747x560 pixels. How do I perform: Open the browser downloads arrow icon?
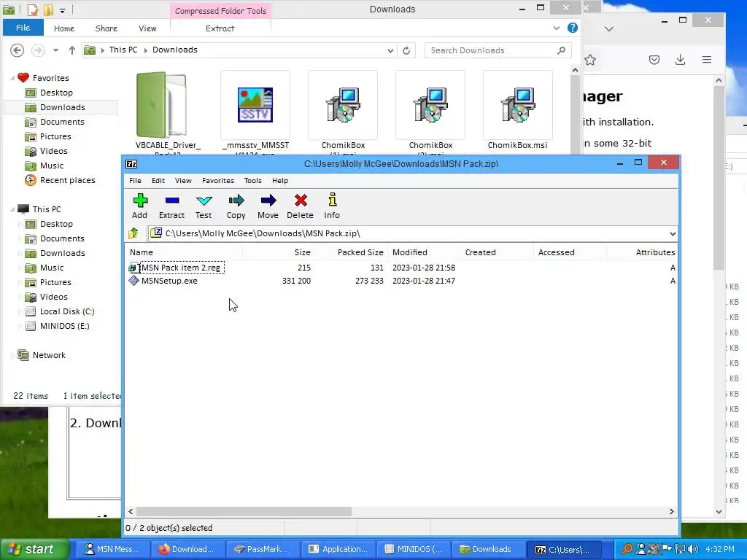point(681,60)
